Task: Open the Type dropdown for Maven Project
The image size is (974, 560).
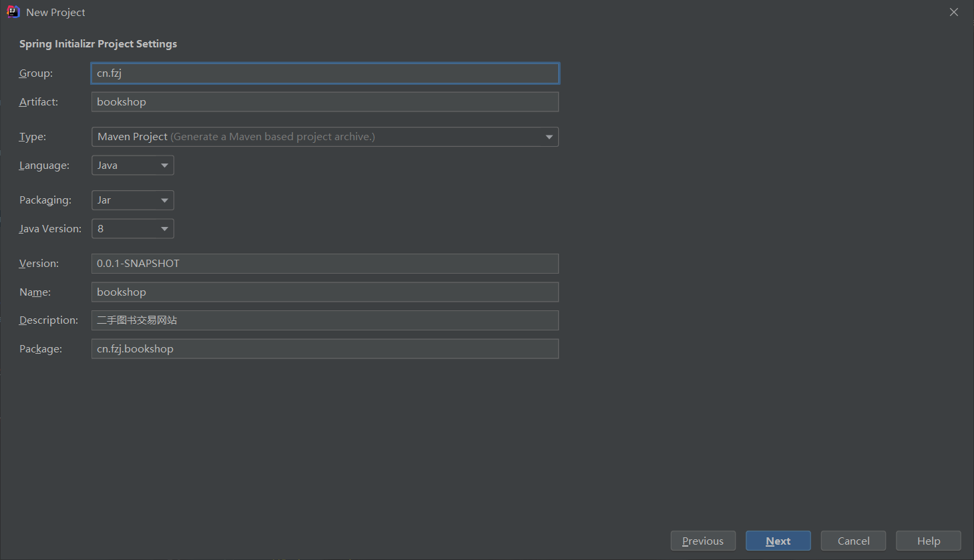Action: (325, 137)
